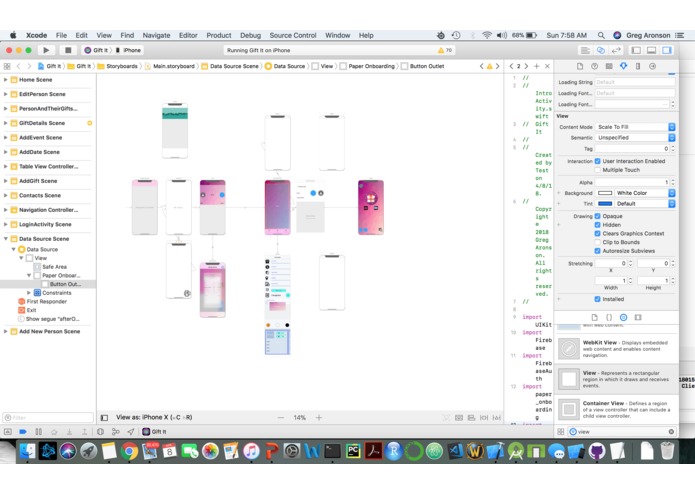Viewport: 695px width, 494px height.
Task: Open the Background color dropdown
Action: coord(644,193)
